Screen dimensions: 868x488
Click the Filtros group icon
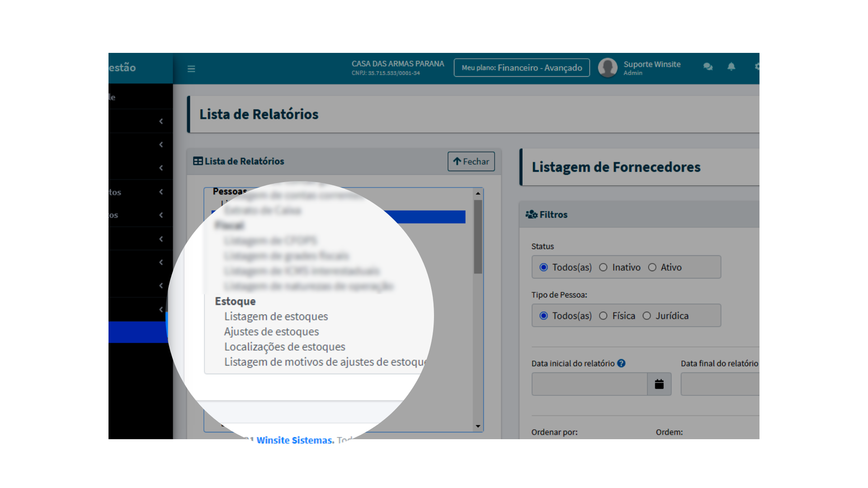531,214
